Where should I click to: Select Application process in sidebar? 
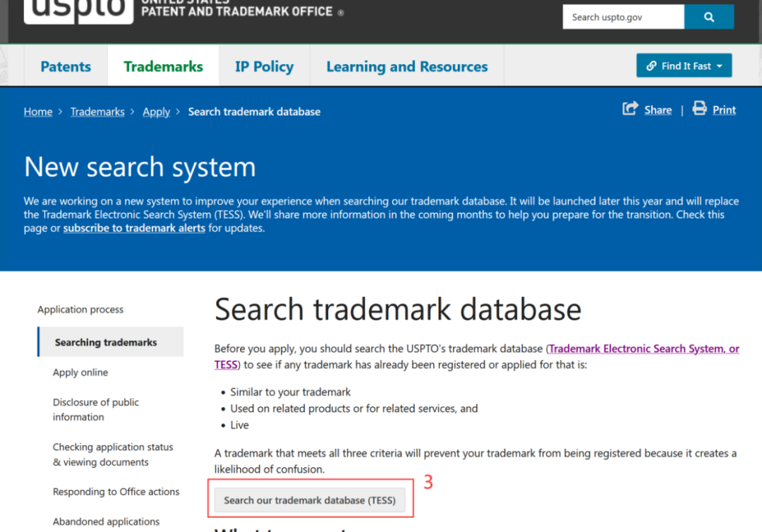coord(80,310)
